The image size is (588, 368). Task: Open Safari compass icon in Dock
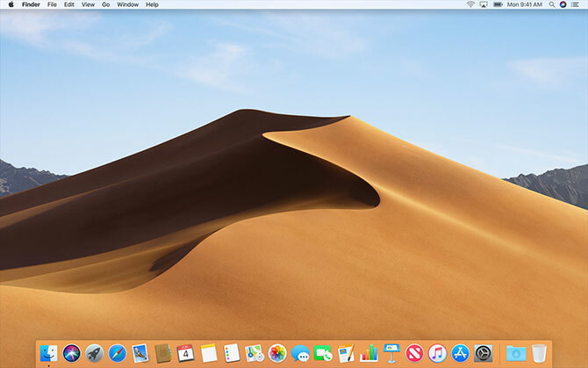click(118, 353)
